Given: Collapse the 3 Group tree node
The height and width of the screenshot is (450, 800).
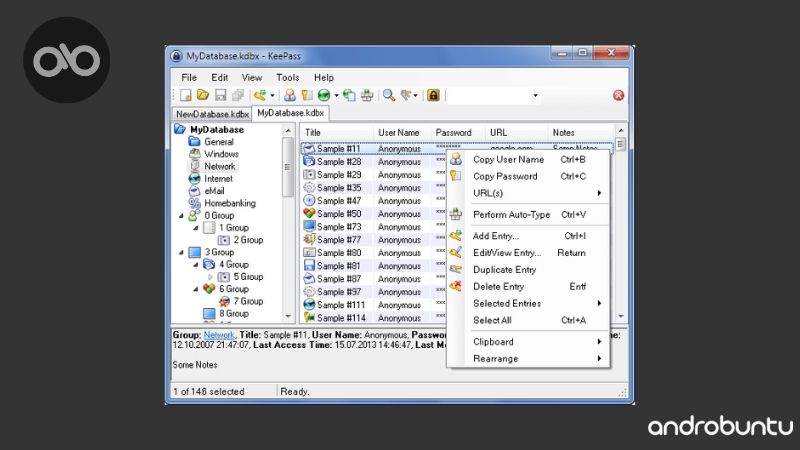Looking at the screenshot, I should tap(181, 253).
